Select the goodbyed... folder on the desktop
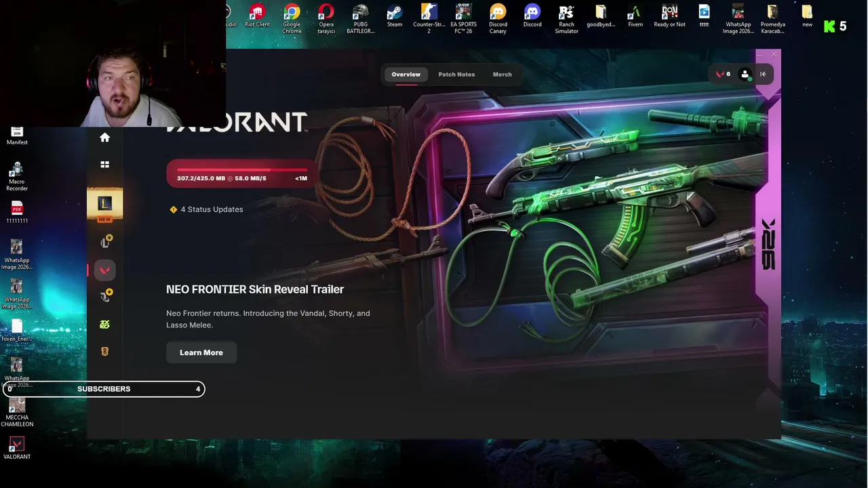 tap(601, 16)
